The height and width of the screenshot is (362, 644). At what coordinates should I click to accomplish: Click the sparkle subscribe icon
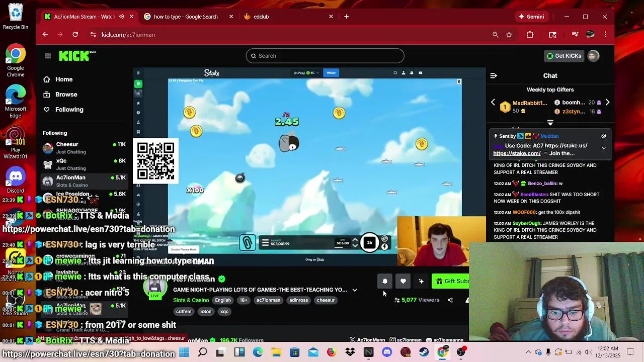click(421, 282)
